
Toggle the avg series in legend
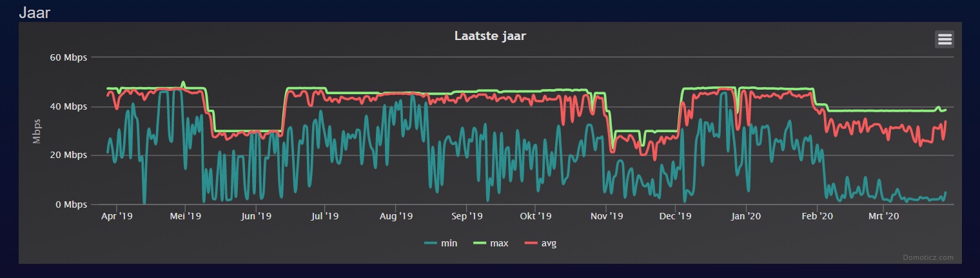tap(540, 243)
